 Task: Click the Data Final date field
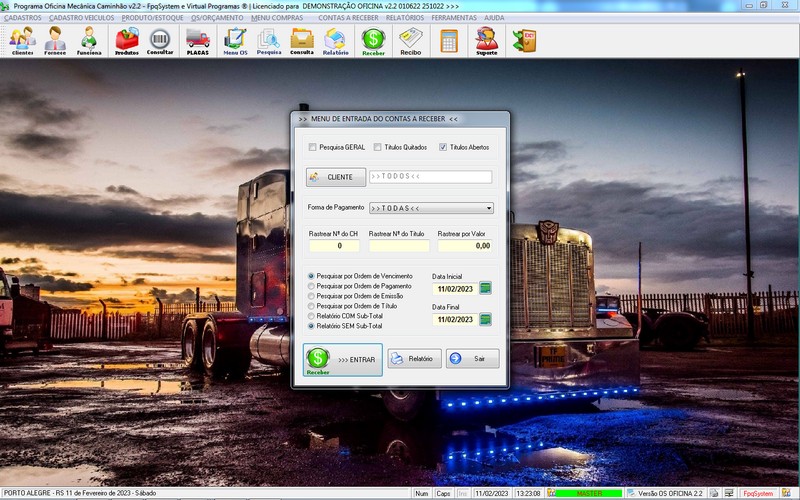[x=455, y=319]
